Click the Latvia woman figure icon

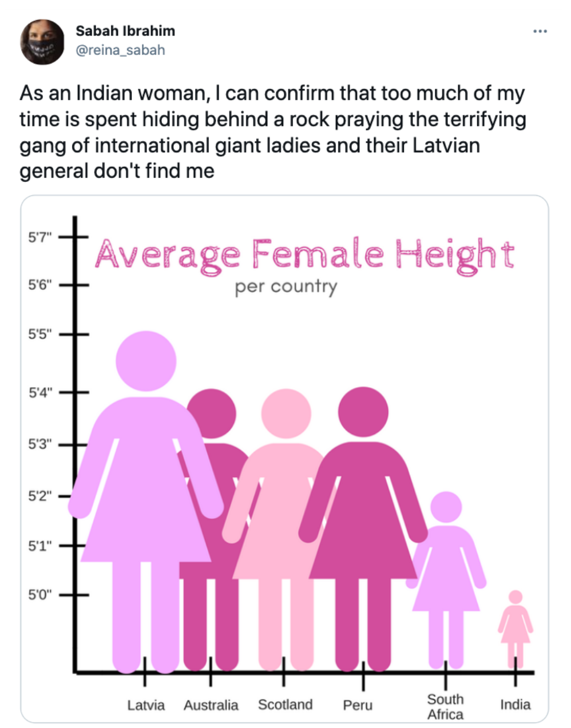pos(146,486)
